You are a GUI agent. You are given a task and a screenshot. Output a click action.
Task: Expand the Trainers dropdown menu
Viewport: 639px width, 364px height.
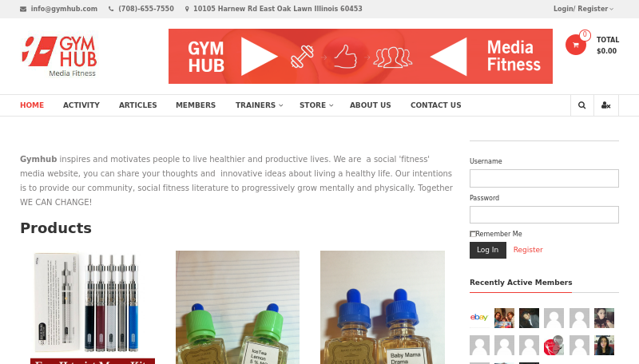coord(259,105)
